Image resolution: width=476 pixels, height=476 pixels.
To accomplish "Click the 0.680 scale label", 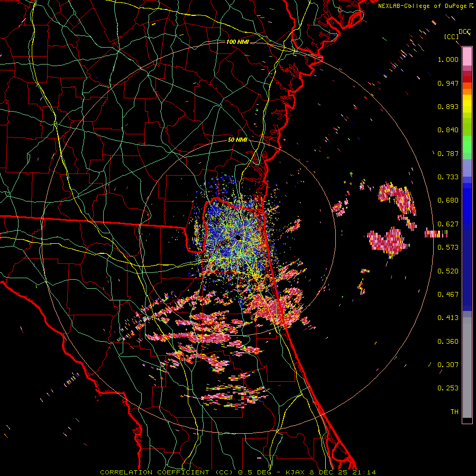I will click(448, 200).
